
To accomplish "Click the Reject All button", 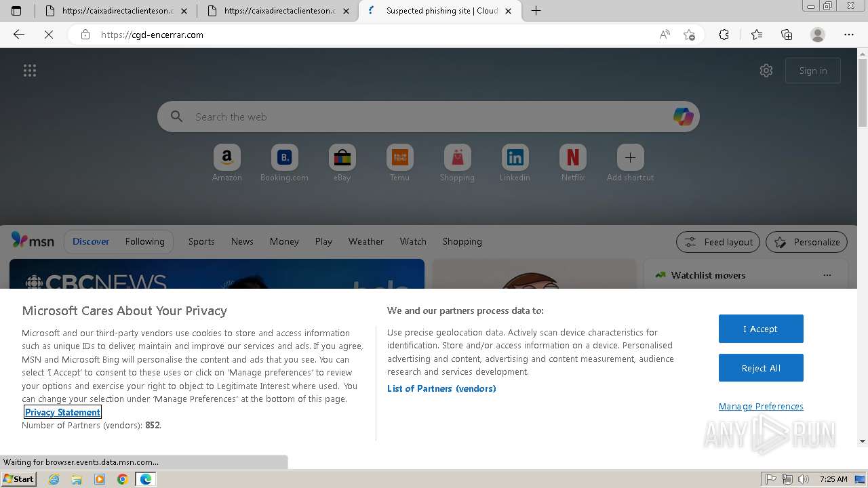I will click(x=761, y=368).
